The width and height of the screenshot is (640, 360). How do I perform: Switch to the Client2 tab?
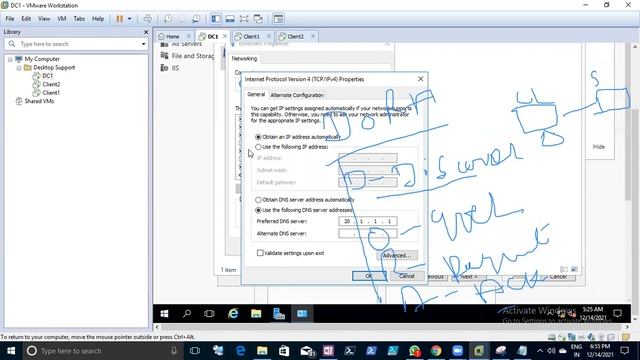pyautogui.click(x=296, y=36)
